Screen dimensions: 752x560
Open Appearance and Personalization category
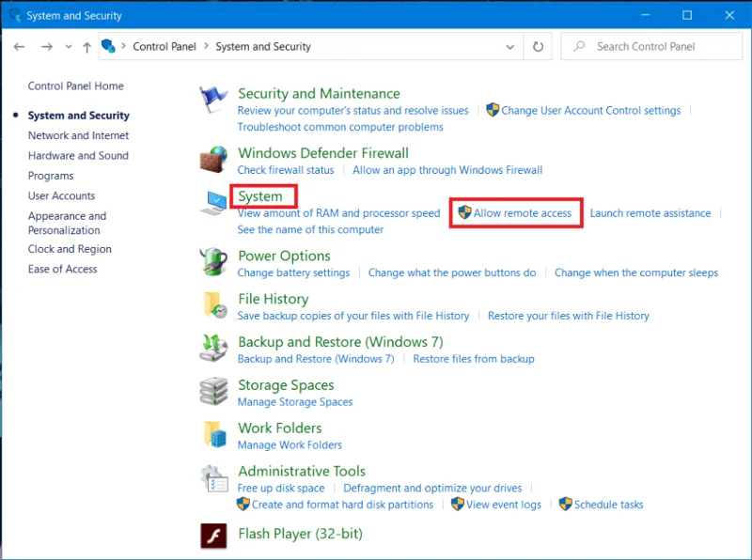pos(67,223)
